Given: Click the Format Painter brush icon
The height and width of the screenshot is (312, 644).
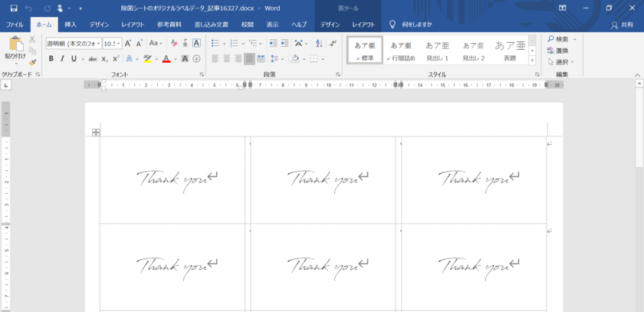Looking at the screenshot, I should pyautogui.click(x=32, y=61).
